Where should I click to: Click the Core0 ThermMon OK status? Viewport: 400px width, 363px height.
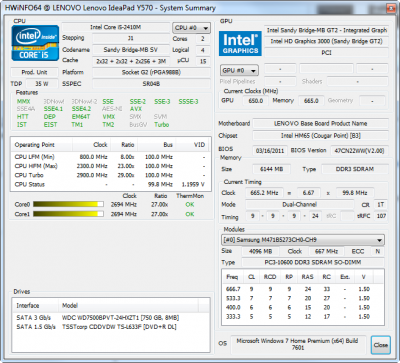click(190, 204)
